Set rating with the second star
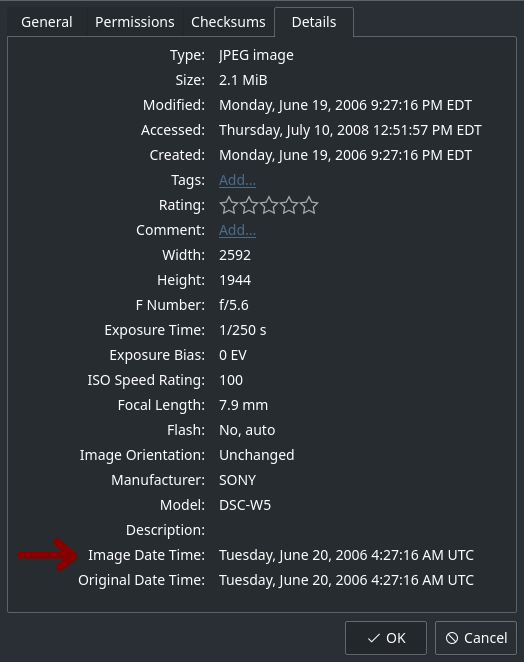 click(249, 205)
